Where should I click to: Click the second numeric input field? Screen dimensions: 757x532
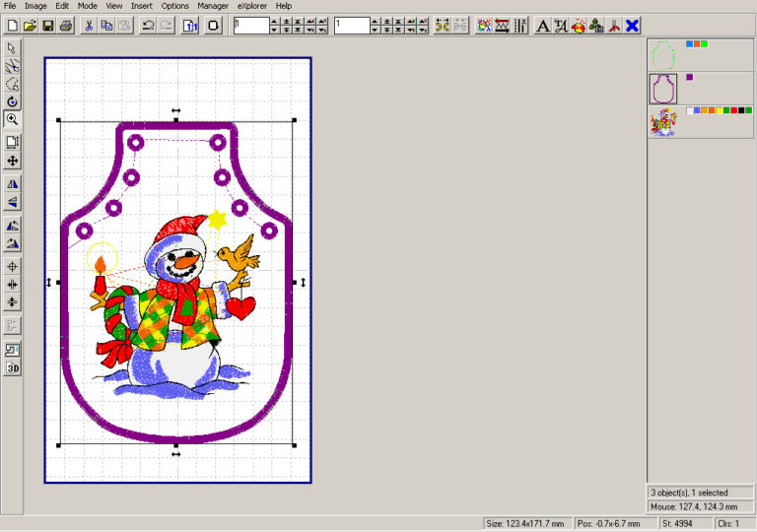pyautogui.click(x=352, y=26)
